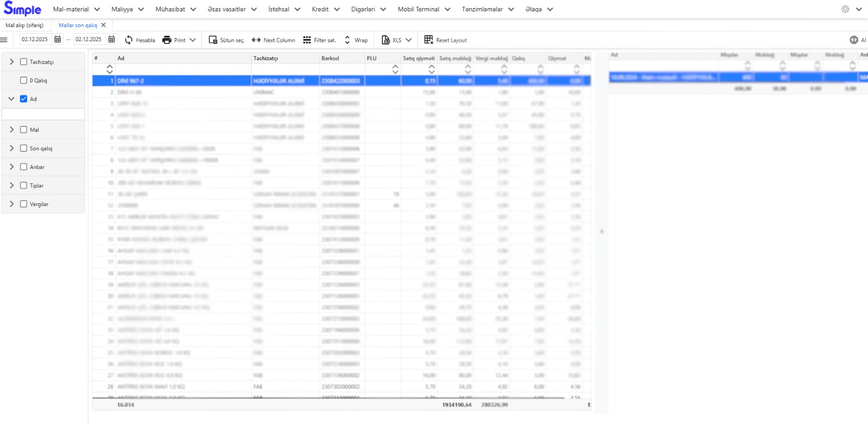Click the Reset Layout grid icon
868x424 pixels.
point(429,40)
